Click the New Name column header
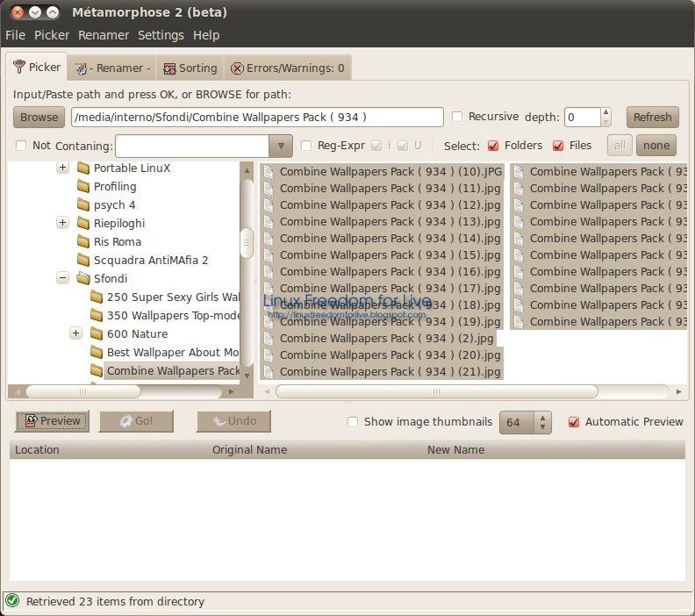This screenshot has height=616, width=695. (x=455, y=450)
